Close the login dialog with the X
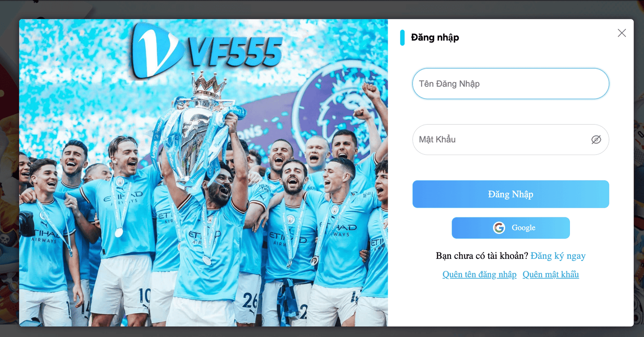This screenshot has width=644, height=337. [622, 33]
